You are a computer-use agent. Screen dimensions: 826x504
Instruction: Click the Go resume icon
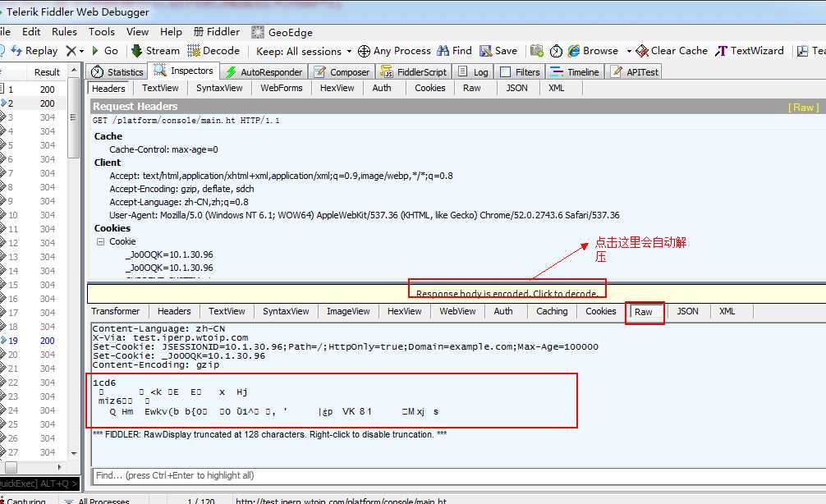point(95,51)
